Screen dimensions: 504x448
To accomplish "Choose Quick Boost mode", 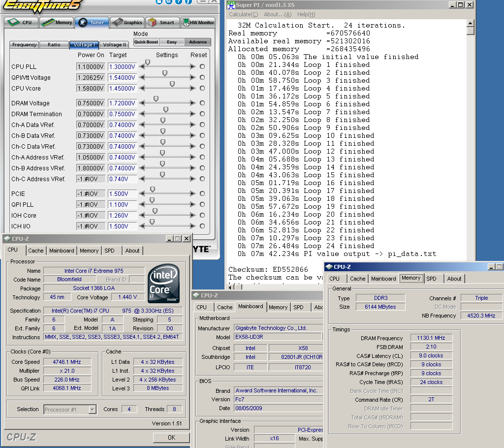I will [146, 42].
